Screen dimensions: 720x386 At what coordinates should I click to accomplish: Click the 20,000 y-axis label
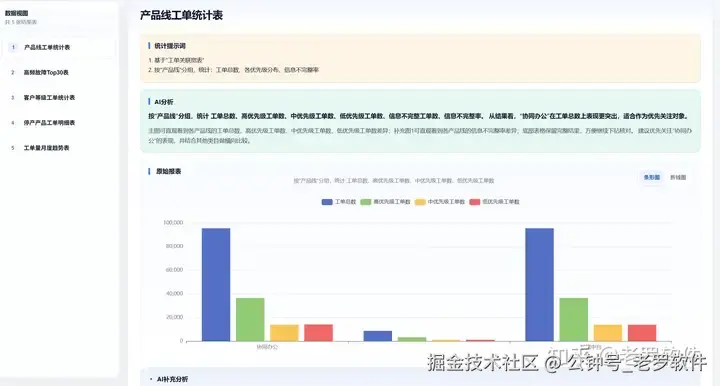tap(174, 317)
